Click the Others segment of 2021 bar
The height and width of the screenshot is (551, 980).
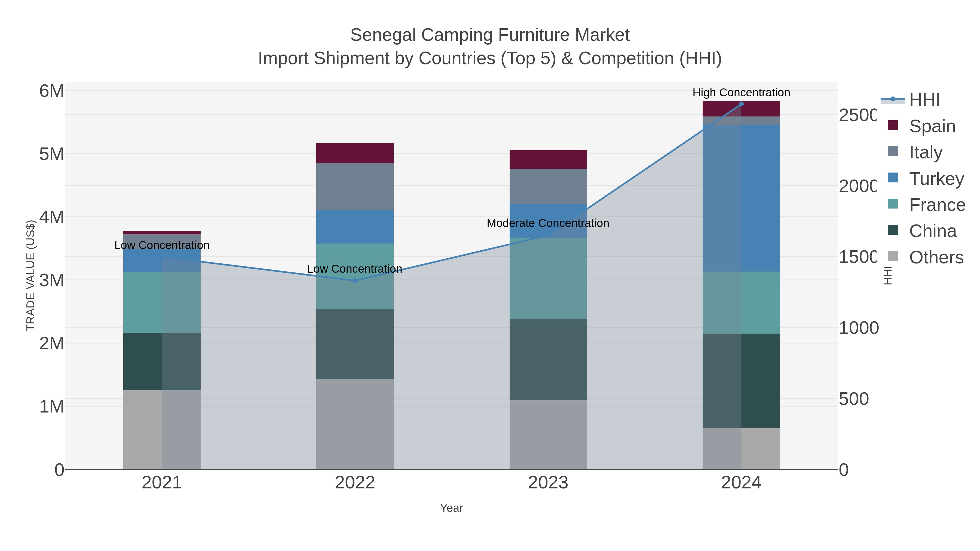coord(162,430)
